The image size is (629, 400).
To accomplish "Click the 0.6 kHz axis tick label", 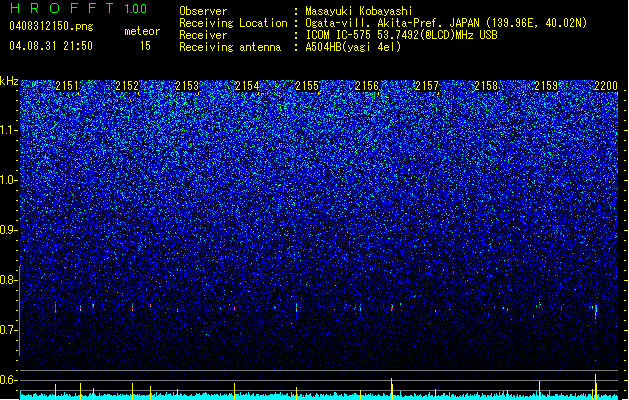I will 9,380.
